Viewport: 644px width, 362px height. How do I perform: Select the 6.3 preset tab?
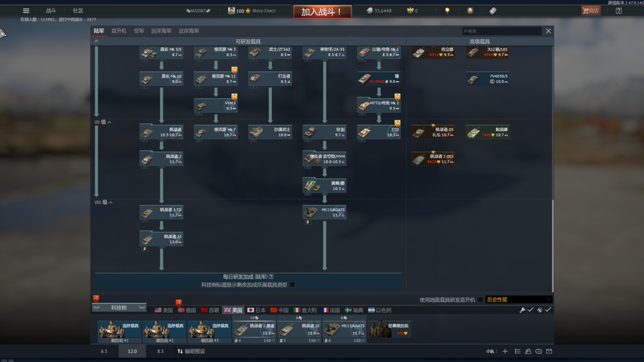pos(104,351)
